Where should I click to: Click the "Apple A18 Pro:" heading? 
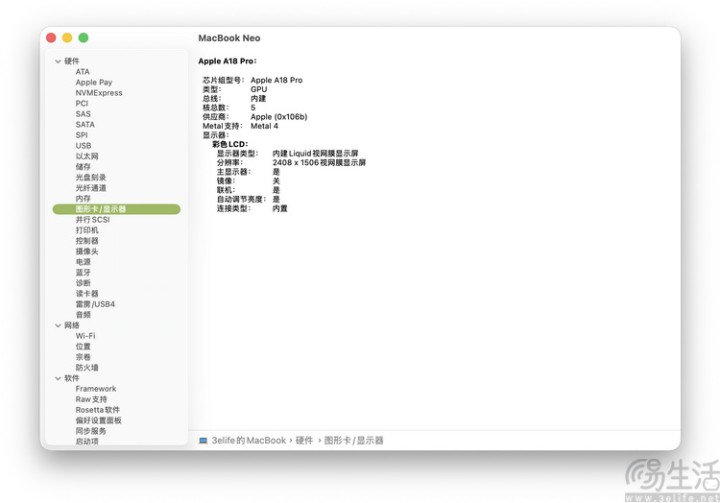pos(227,61)
